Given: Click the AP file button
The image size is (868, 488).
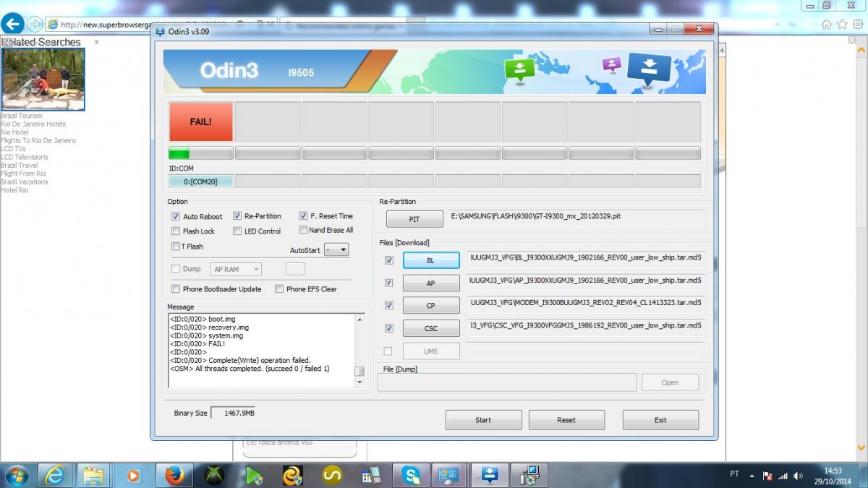Looking at the screenshot, I should (x=430, y=283).
